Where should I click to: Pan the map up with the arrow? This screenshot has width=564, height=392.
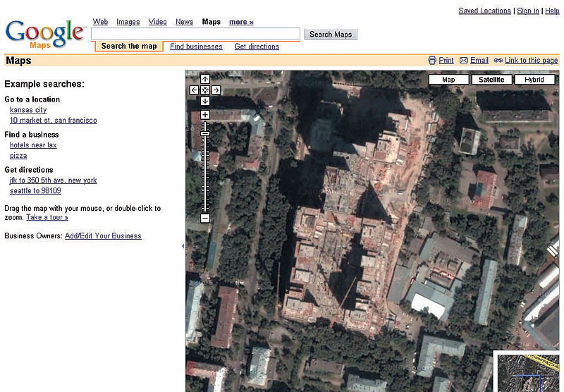(x=205, y=79)
